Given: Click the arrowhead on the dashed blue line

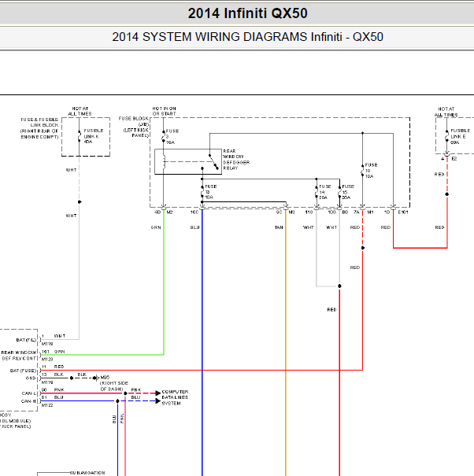Looking at the screenshot, I should 158,401.
